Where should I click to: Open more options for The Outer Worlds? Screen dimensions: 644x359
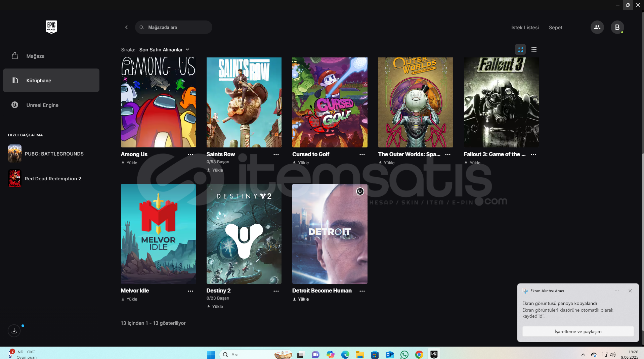448,154
